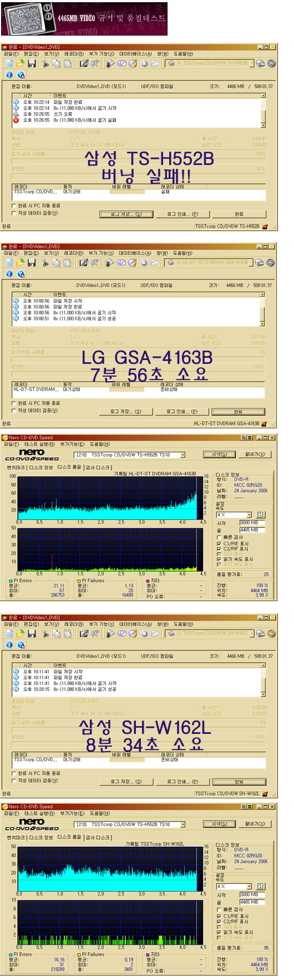
Task: Click event log scroll-up arrow in SH-W162L burn window
Action: coord(263,666)
